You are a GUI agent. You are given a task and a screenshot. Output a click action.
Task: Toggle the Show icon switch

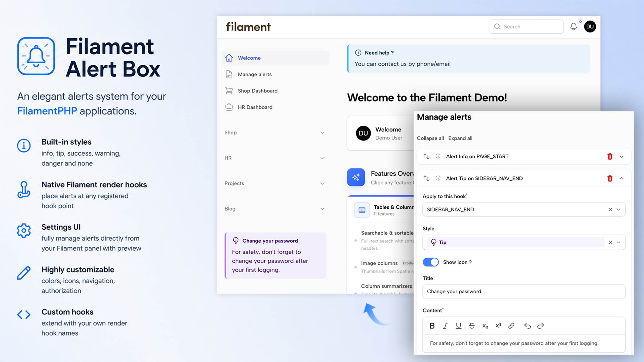[x=431, y=262]
